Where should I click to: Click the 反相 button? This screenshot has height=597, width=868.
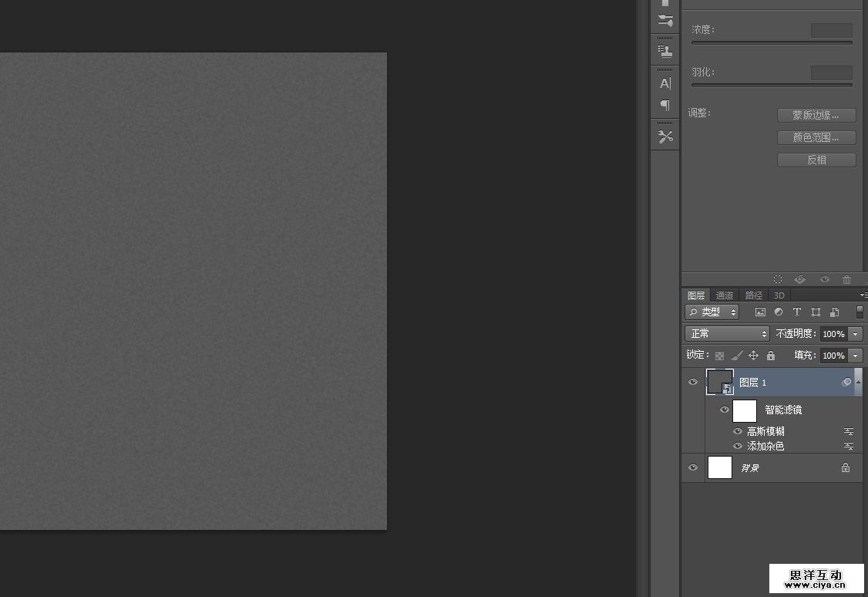point(816,160)
